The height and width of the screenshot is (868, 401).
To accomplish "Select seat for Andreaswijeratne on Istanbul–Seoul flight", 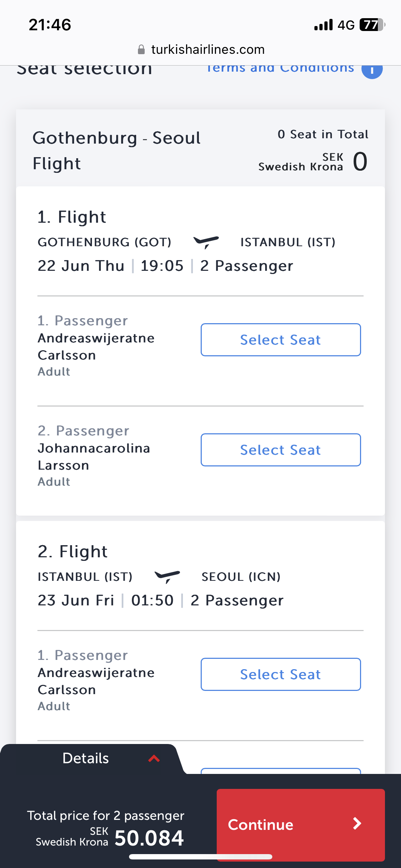I will click(x=281, y=674).
